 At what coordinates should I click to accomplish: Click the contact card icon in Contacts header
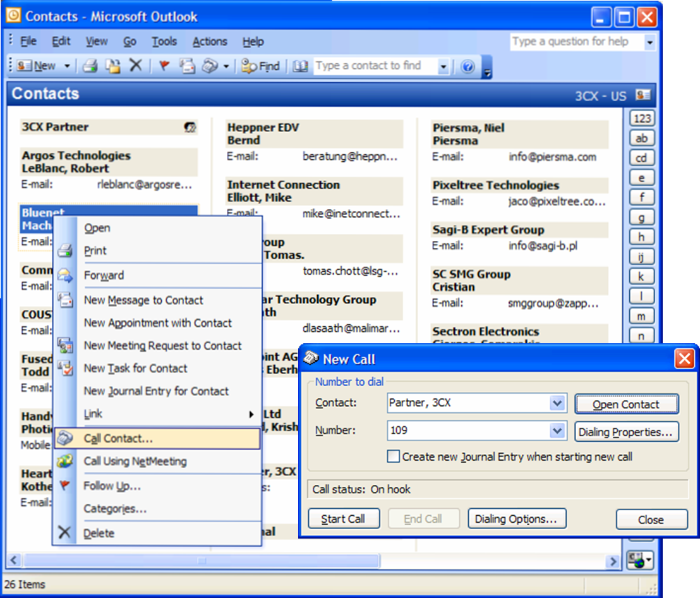pyautogui.click(x=643, y=95)
